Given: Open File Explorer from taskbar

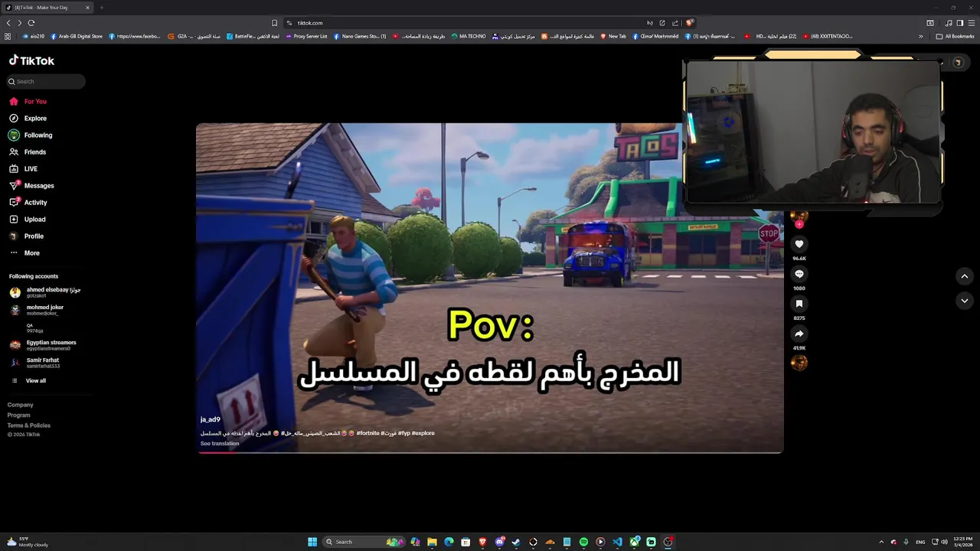Looking at the screenshot, I should click(x=432, y=542).
